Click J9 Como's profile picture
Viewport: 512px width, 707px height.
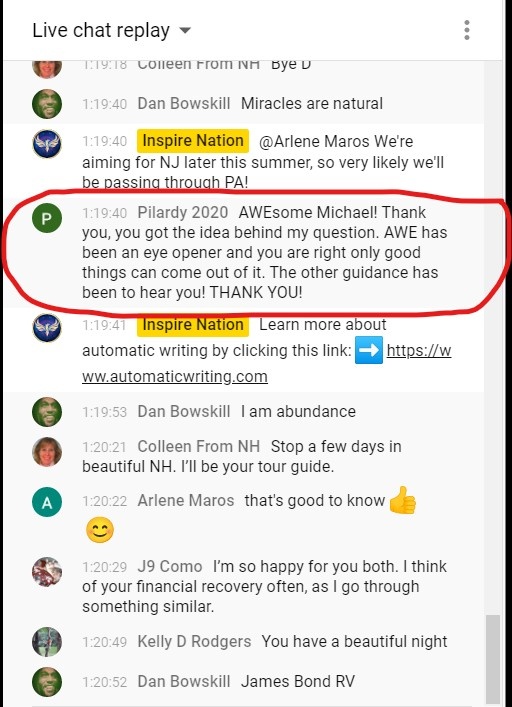[47, 572]
